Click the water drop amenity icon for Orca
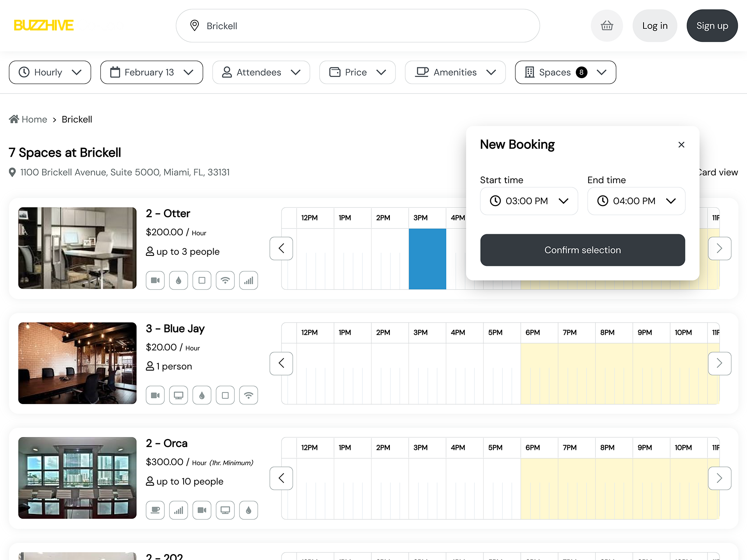The image size is (747, 560). click(249, 510)
